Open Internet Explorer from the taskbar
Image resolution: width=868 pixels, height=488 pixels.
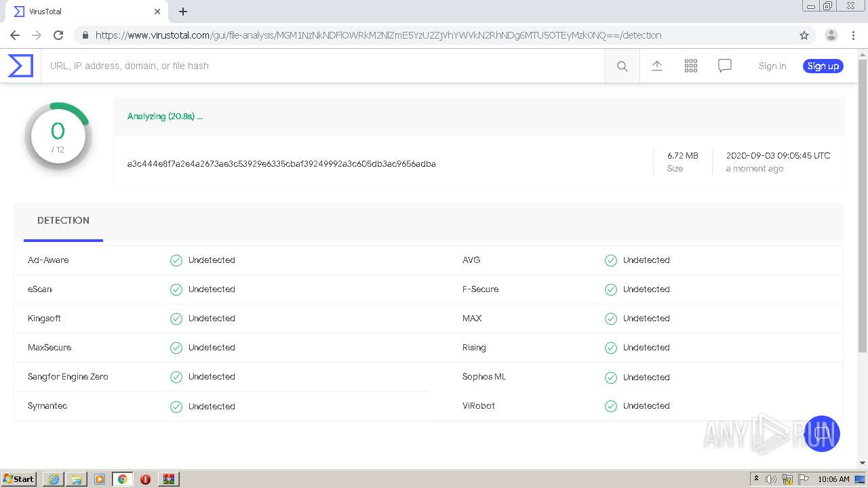[54, 479]
